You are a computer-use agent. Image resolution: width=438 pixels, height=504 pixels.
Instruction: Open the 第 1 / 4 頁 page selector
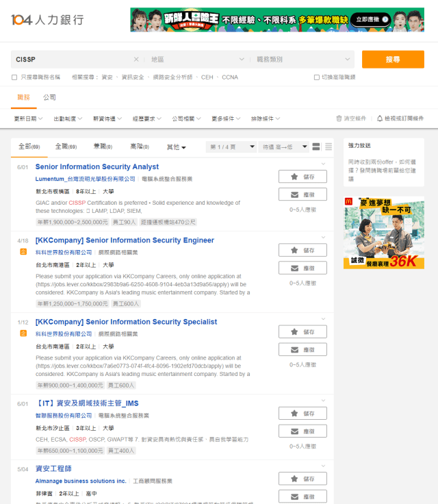[231, 147]
